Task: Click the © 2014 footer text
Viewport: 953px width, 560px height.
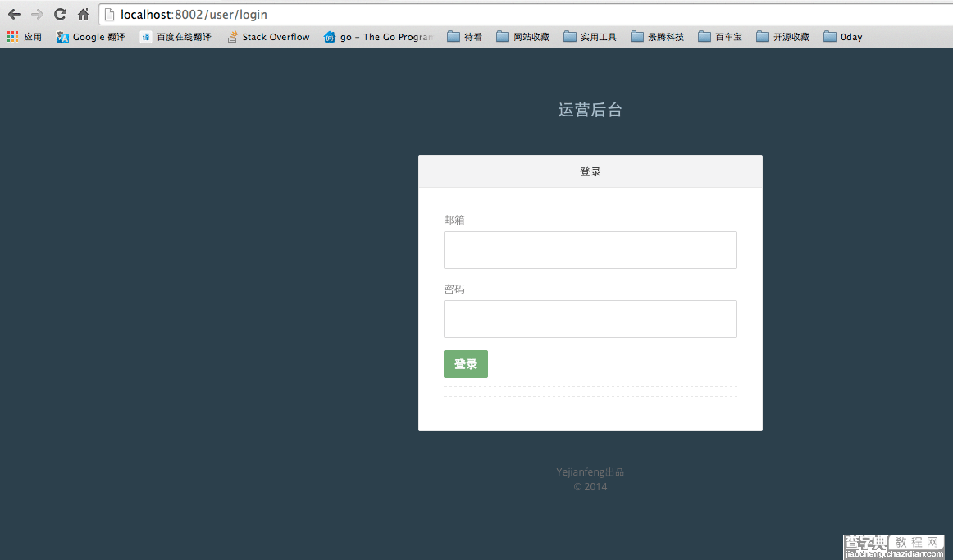Action: (x=590, y=486)
